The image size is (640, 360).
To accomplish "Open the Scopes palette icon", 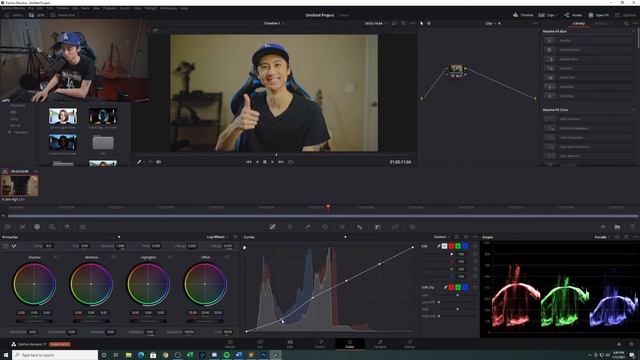I will pyautogui.click(x=618, y=227).
